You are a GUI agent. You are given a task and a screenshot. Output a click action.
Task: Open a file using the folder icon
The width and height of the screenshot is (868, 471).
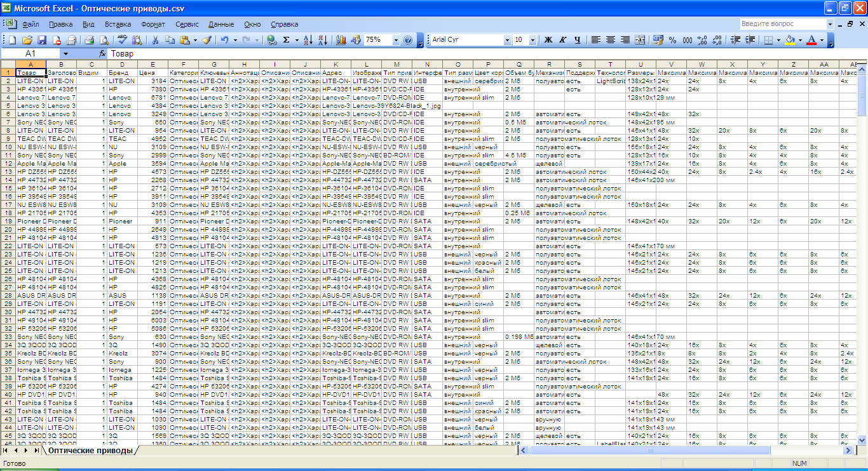tap(27, 40)
